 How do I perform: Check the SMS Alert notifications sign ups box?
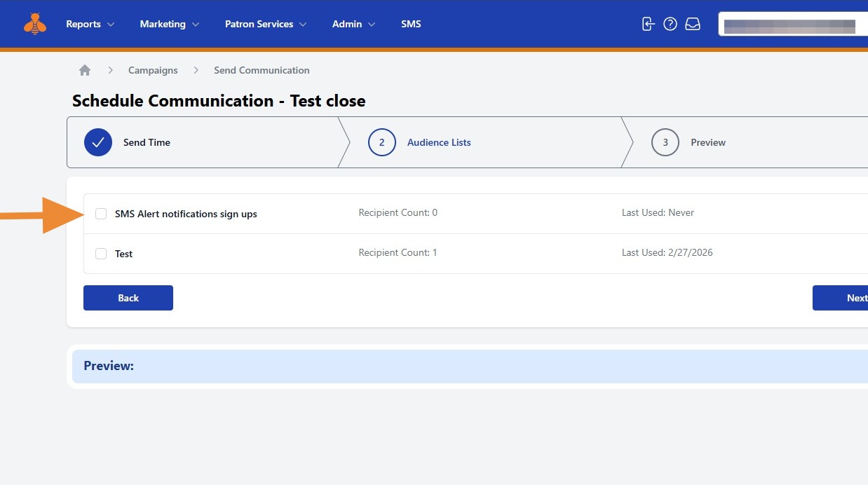point(101,214)
